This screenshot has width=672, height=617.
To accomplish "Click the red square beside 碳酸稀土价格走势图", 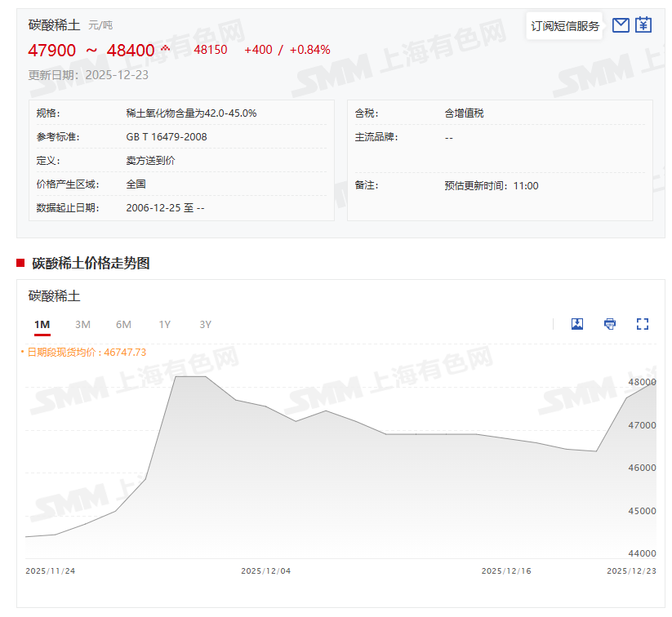I will 20,263.
